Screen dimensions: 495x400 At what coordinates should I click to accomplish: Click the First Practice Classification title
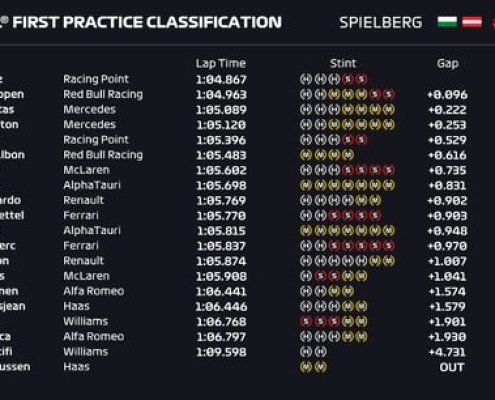[147, 22]
